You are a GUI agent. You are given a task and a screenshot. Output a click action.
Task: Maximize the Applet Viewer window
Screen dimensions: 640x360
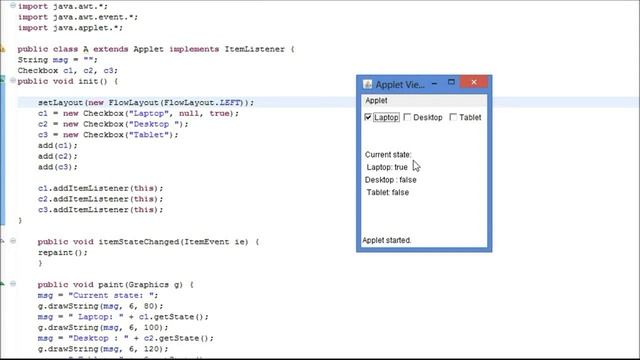451,82
